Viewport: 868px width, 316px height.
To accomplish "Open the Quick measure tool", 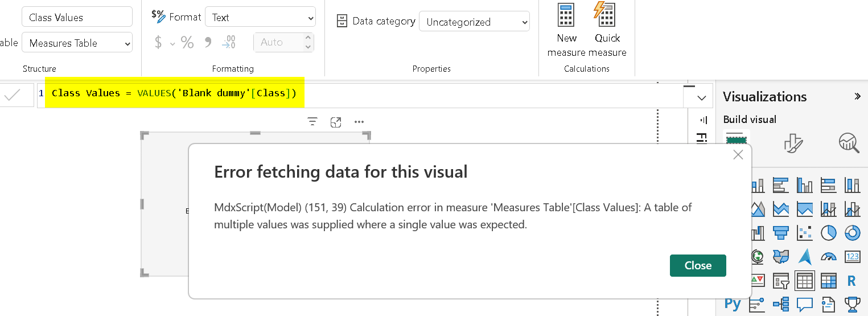I will point(607,30).
